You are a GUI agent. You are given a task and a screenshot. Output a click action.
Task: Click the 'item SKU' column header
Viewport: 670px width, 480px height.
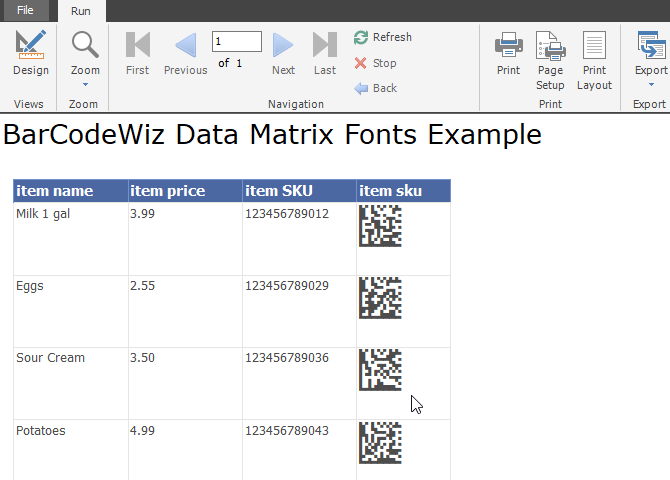click(x=299, y=191)
